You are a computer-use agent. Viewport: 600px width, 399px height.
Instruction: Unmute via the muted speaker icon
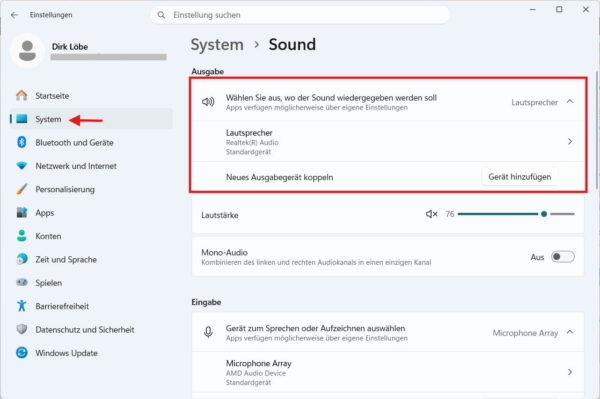[431, 214]
